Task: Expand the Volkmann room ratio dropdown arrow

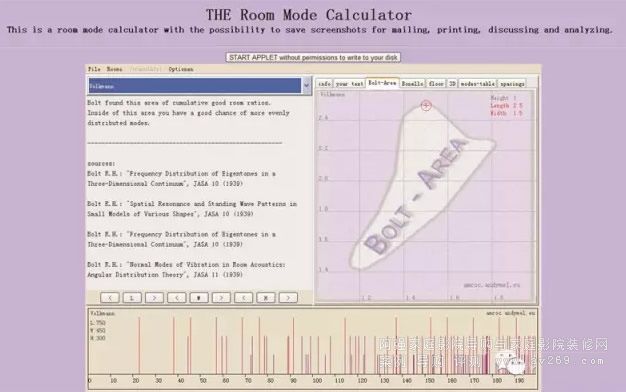Action: point(307,86)
